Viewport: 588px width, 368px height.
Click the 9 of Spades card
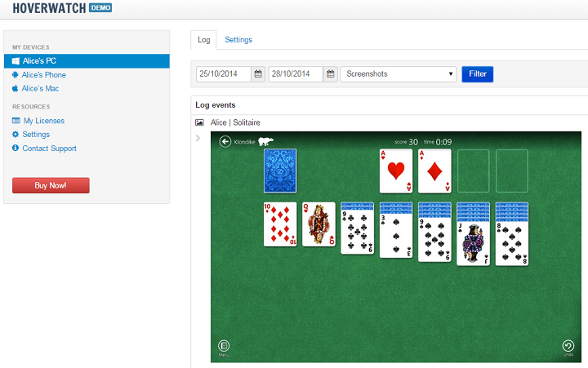tap(434, 240)
